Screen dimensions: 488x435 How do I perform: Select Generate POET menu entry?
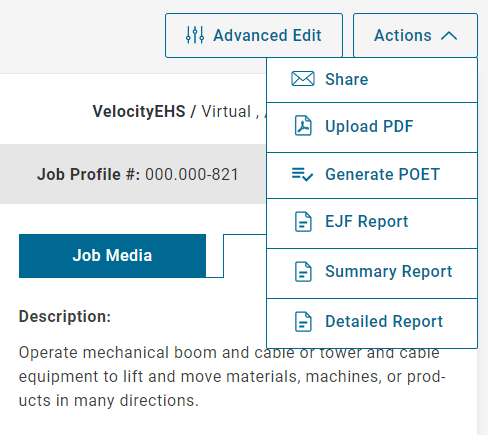372,175
